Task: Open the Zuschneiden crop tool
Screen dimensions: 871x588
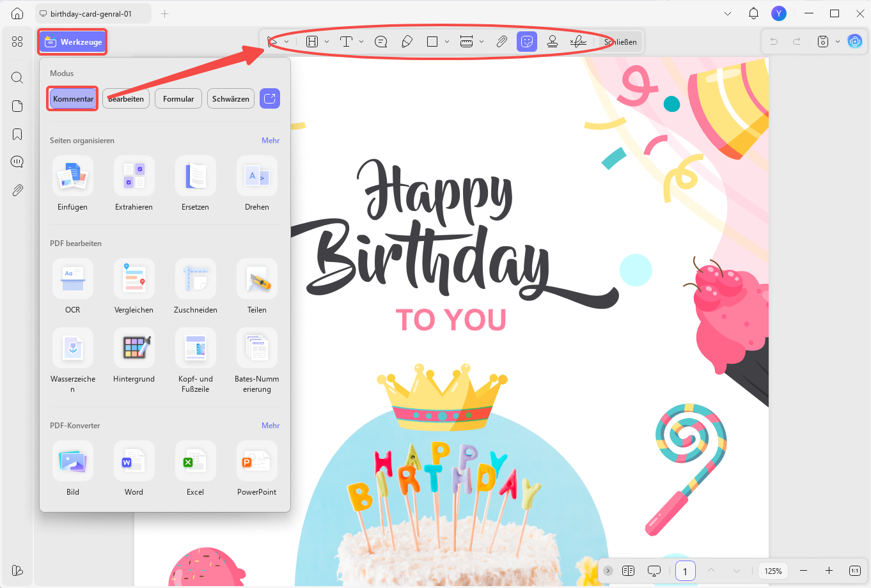Action: pyautogui.click(x=196, y=286)
